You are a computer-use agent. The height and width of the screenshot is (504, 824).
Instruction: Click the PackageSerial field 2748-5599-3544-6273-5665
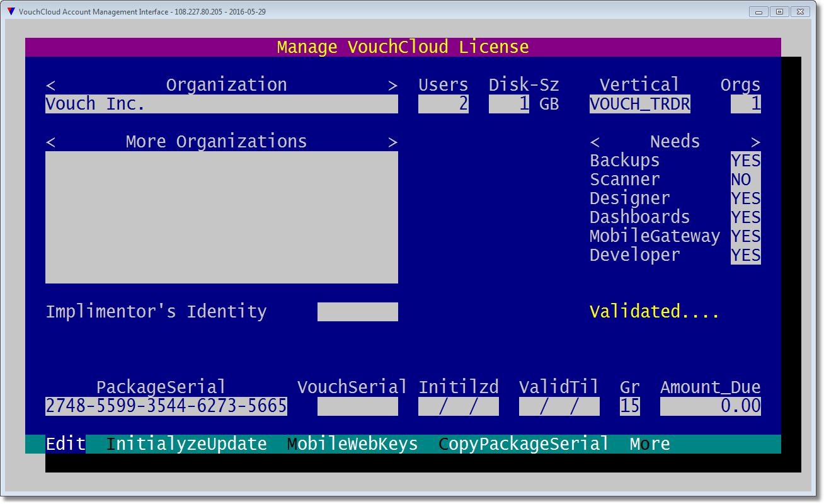(166, 406)
